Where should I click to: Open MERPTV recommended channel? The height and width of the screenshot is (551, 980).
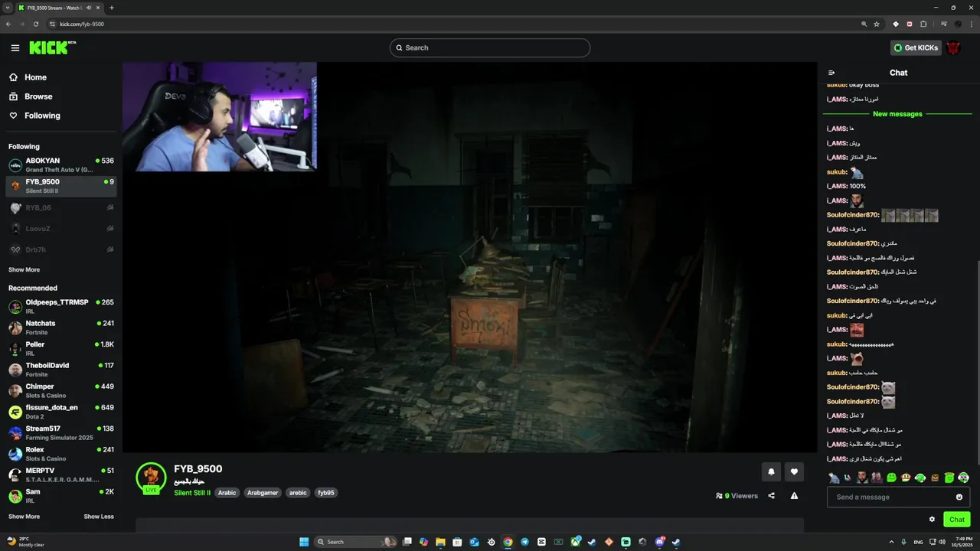tap(61, 474)
